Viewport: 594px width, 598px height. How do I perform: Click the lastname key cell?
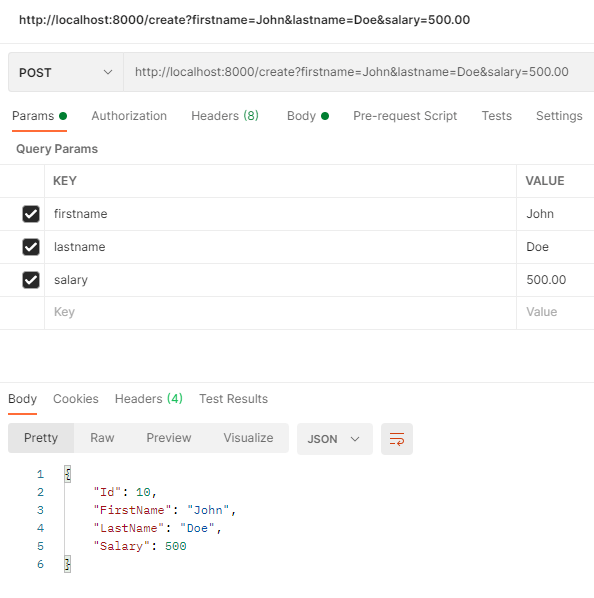[280, 247]
